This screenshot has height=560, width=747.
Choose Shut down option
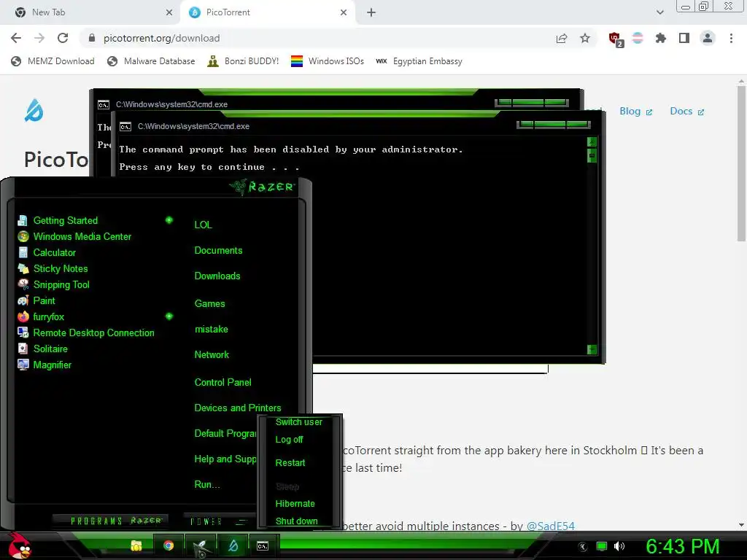pos(296,521)
